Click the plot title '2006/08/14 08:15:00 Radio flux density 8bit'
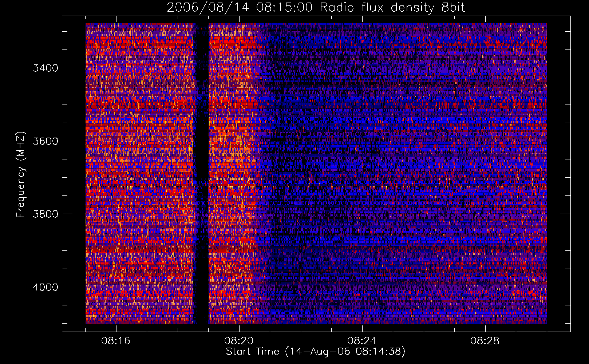 click(x=316, y=7)
